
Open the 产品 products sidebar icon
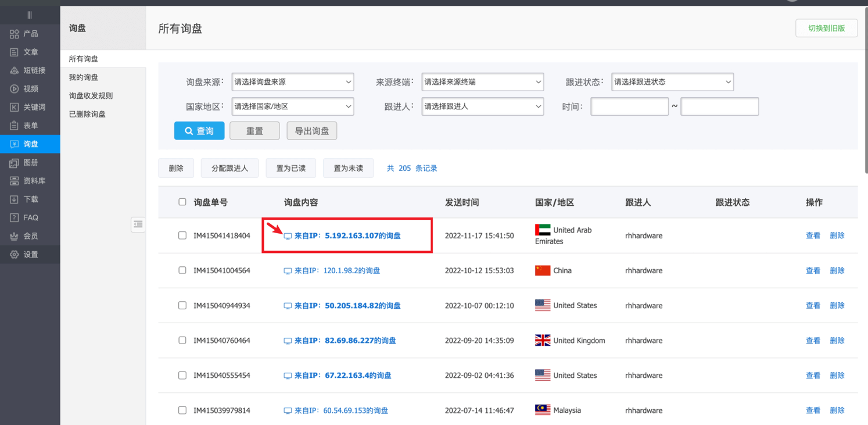pos(15,34)
